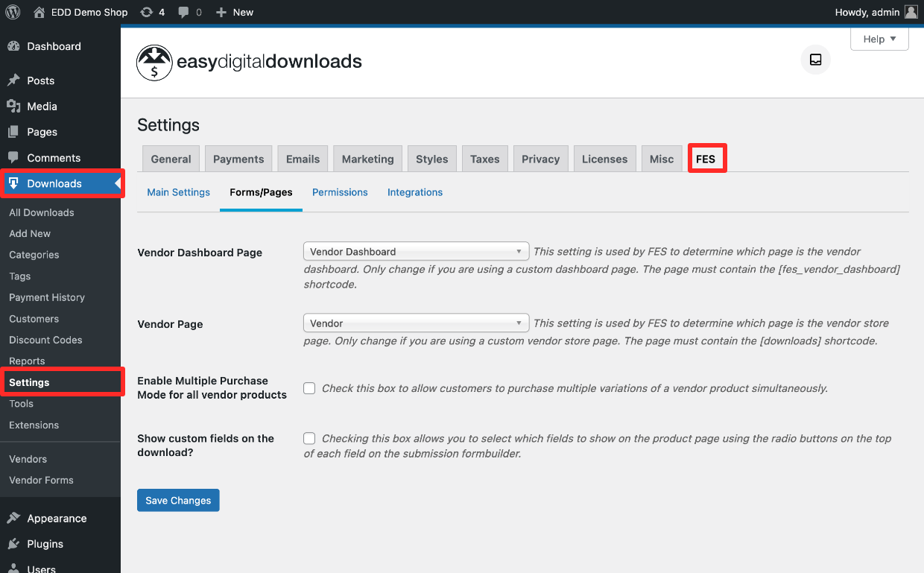924x573 pixels.
Task: Click the Downloads icon in sidebar
Action: 13,183
